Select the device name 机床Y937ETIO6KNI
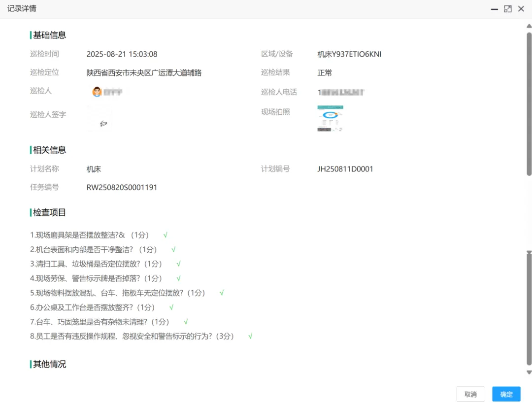 pyautogui.click(x=349, y=54)
